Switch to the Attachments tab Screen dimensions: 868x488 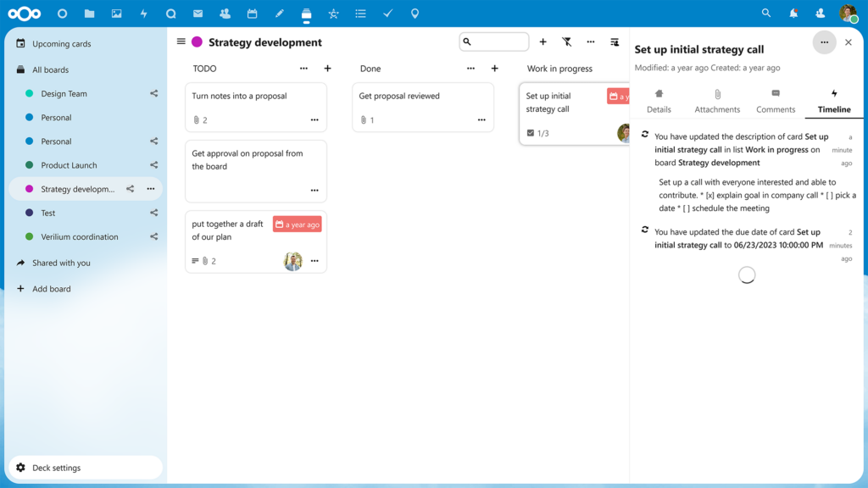pyautogui.click(x=717, y=101)
